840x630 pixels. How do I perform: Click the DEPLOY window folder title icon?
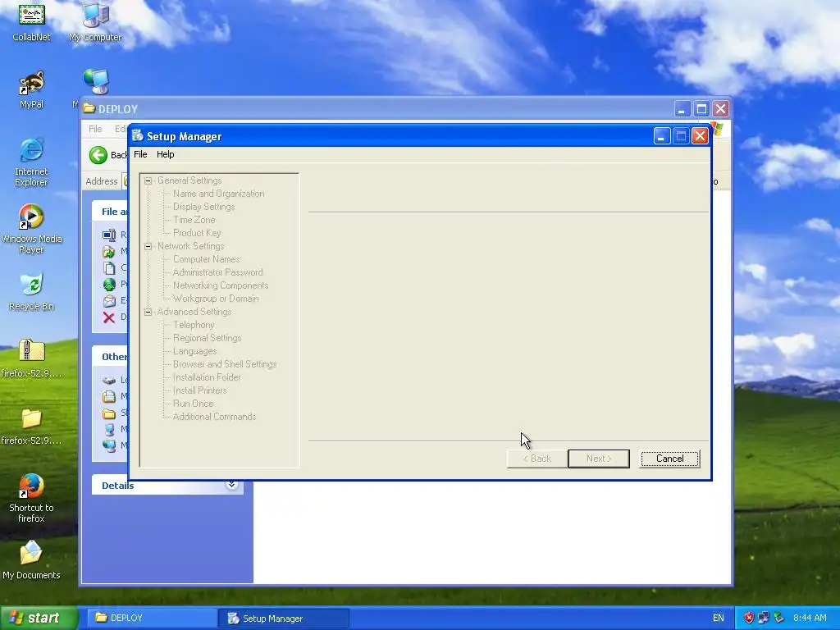pyautogui.click(x=89, y=109)
